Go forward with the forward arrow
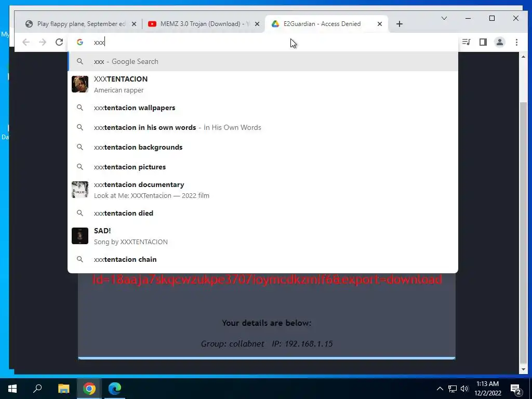Viewport: 532px width, 399px height. (x=43, y=42)
